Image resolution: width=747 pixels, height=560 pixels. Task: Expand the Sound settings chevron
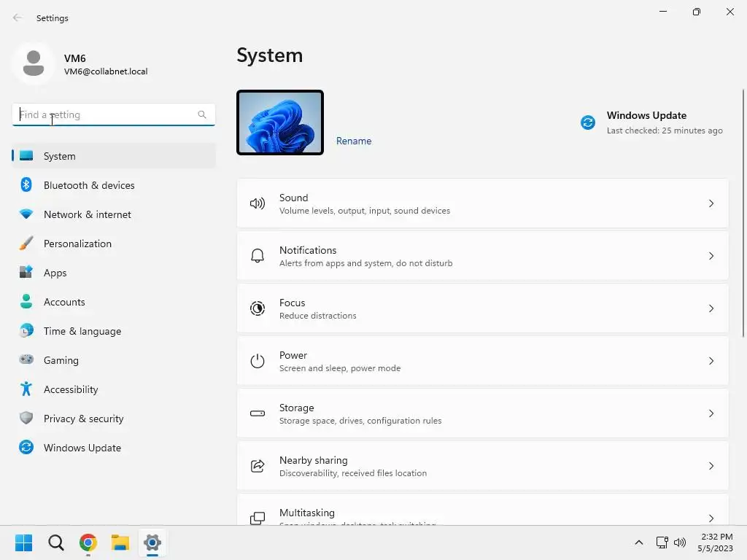711,204
